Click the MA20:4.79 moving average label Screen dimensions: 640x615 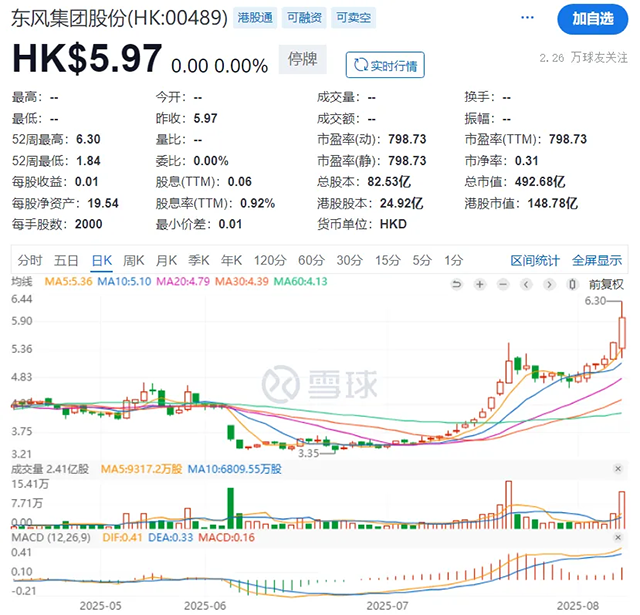(183, 282)
